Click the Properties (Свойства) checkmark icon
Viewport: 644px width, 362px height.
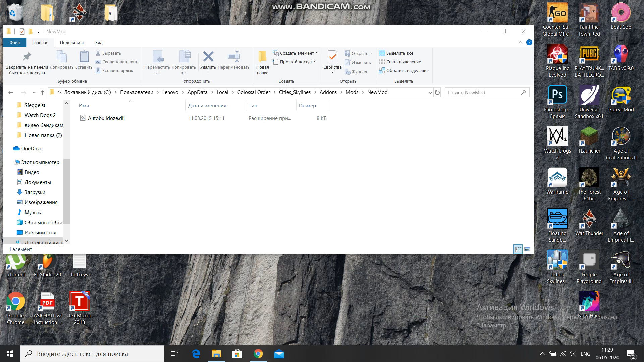pos(332,57)
